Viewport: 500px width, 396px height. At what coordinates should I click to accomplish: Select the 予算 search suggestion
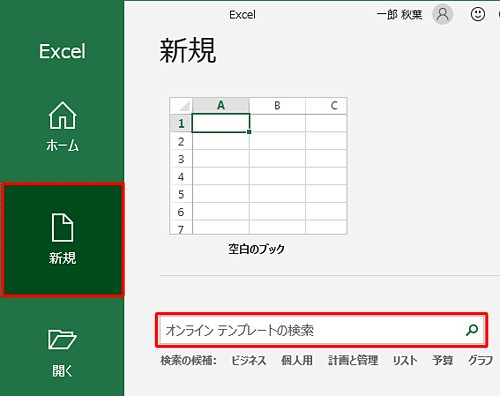coord(443,360)
